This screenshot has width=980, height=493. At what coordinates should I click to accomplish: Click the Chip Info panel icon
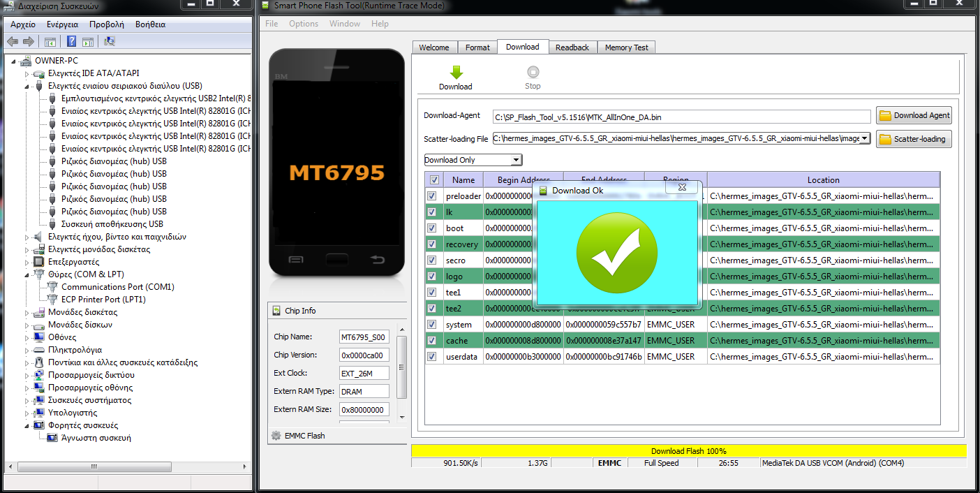coord(276,311)
